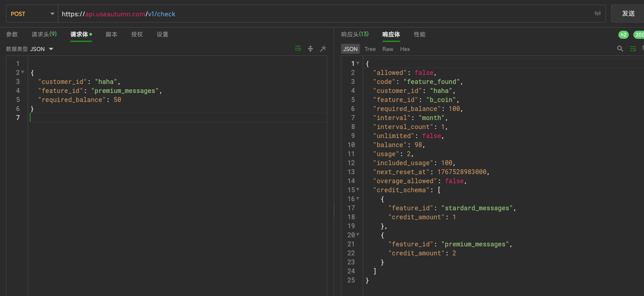Collapse the credit_schema array on line 15
Image resolution: width=644 pixels, height=296 pixels.
358,190
